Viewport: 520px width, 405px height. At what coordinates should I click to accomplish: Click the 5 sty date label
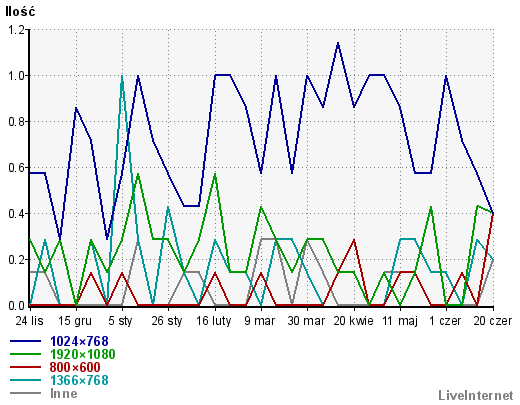tap(120, 321)
